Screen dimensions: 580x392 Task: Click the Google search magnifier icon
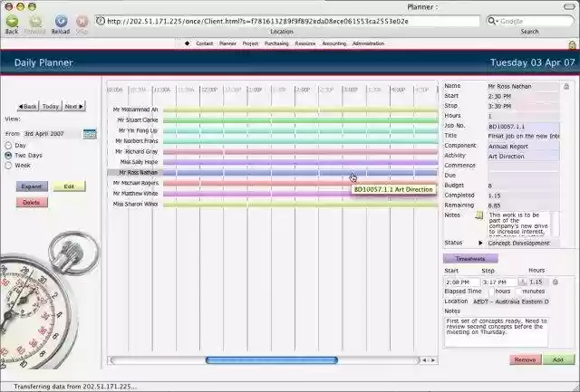(492, 21)
